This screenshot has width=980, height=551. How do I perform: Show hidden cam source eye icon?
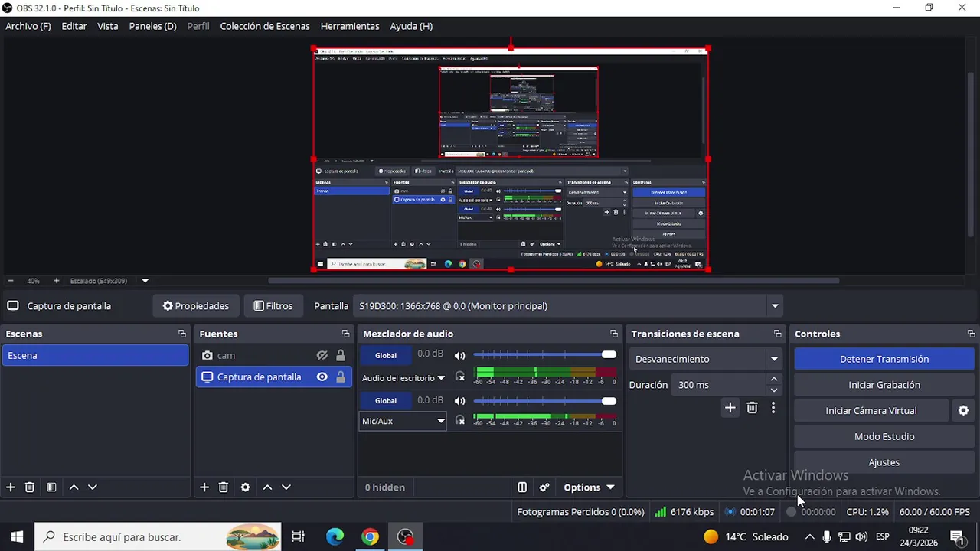tap(322, 356)
